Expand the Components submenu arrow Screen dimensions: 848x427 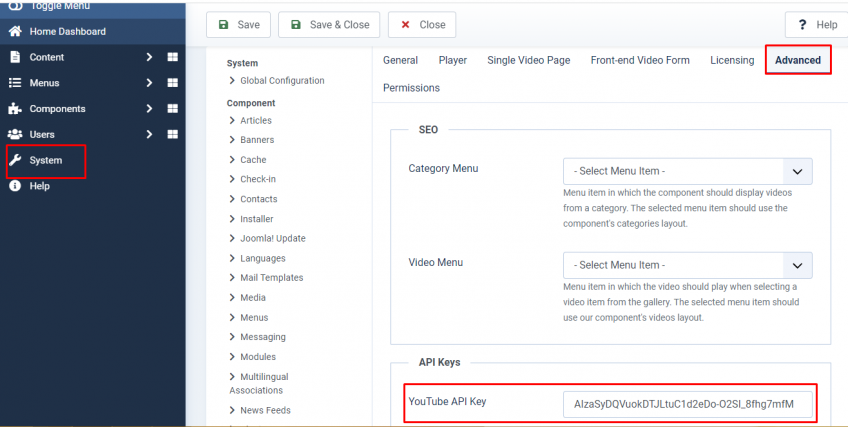point(149,109)
